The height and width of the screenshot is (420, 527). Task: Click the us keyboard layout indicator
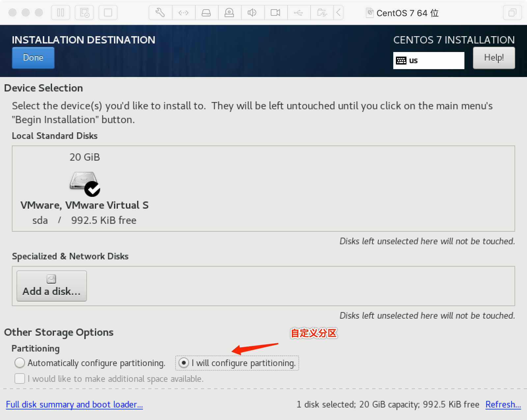coord(429,61)
